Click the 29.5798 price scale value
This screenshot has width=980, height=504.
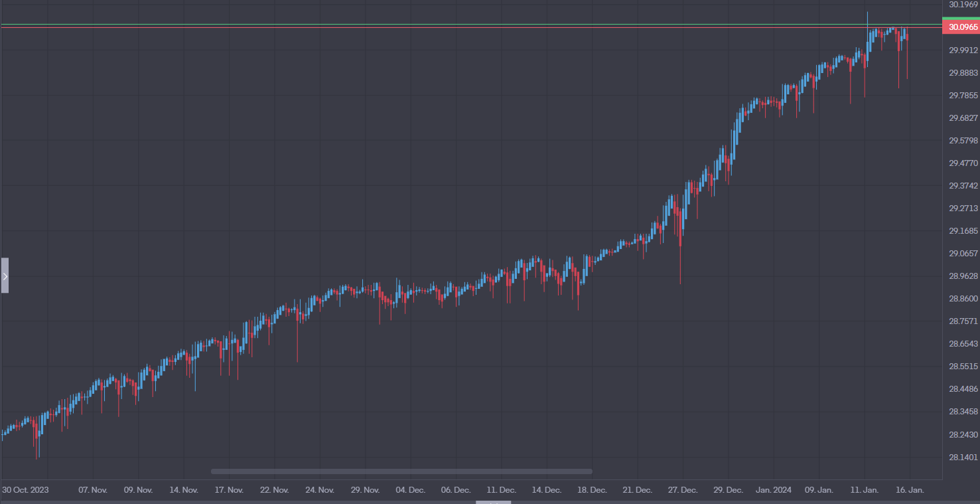pos(963,141)
